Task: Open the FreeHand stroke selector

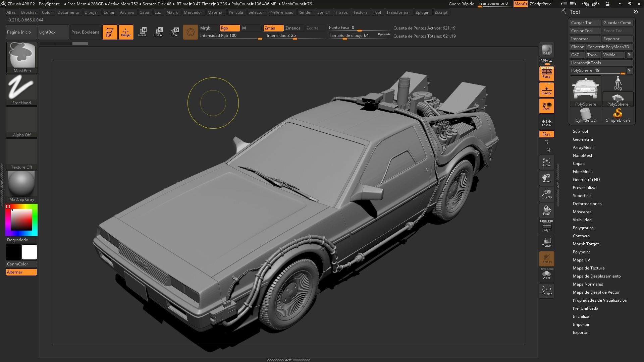Action: (22, 90)
